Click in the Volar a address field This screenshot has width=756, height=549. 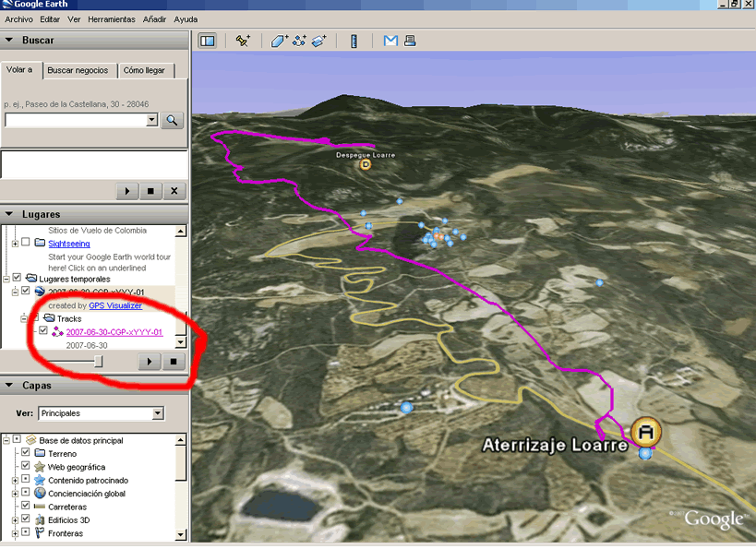click(76, 120)
